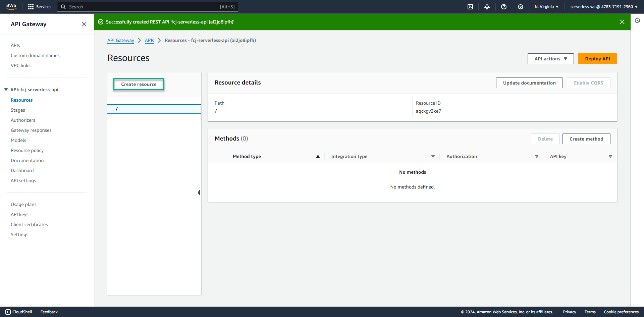
Task: Sort by Integration type column
Action: (x=433, y=156)
